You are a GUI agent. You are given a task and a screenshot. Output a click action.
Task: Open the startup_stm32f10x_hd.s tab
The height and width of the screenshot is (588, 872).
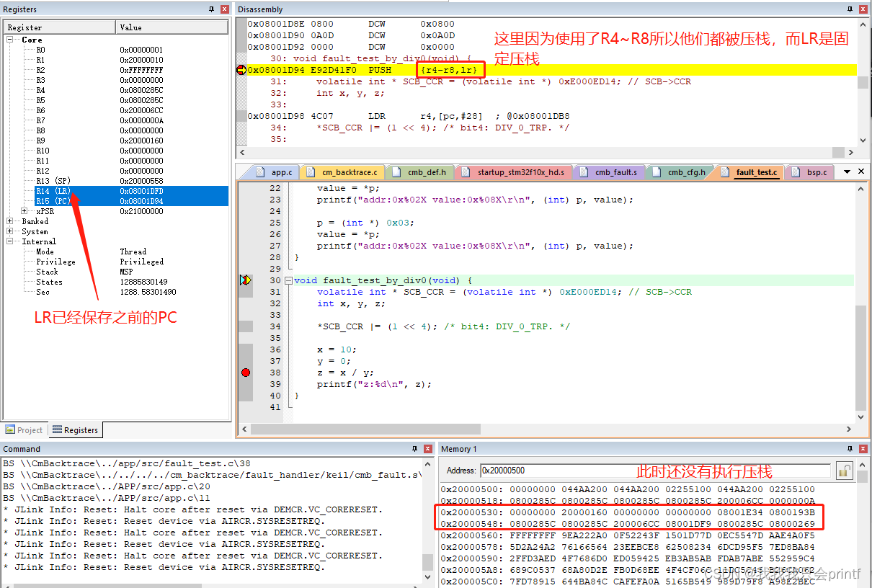pos(516,172)
